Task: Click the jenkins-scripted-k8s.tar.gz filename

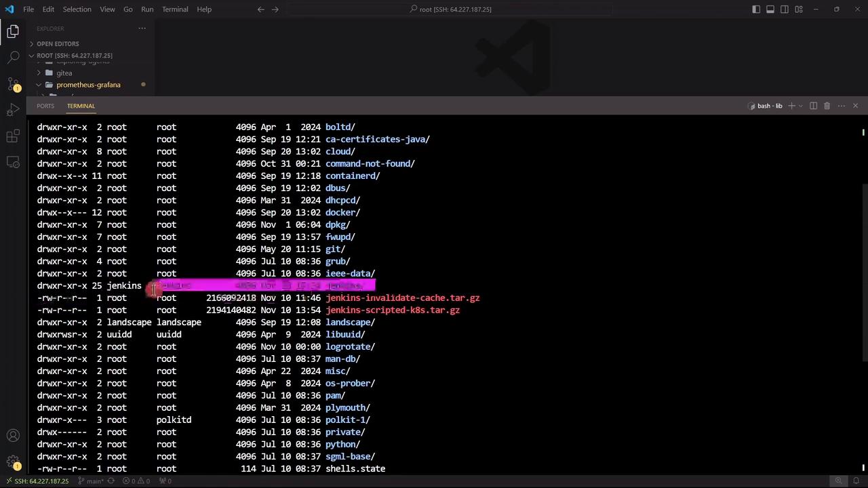Action: click(393, 310)
